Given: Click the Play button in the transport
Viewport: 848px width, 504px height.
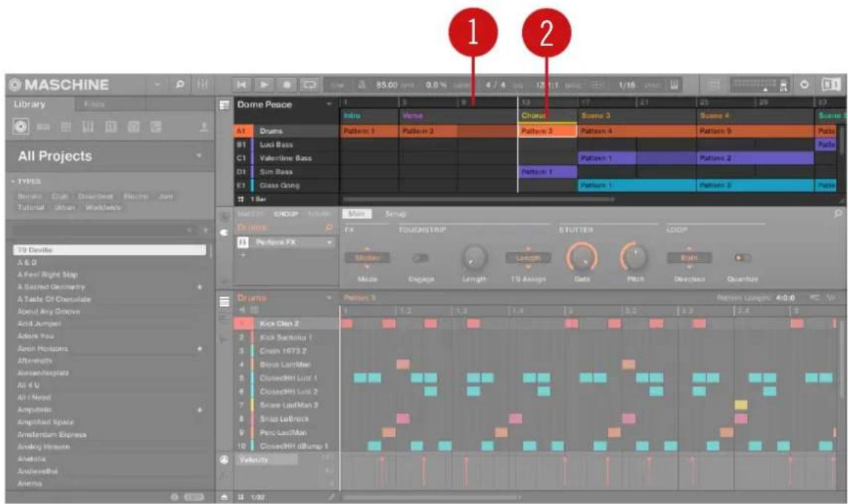Looking at the screenshot, I should click(264, 84).
